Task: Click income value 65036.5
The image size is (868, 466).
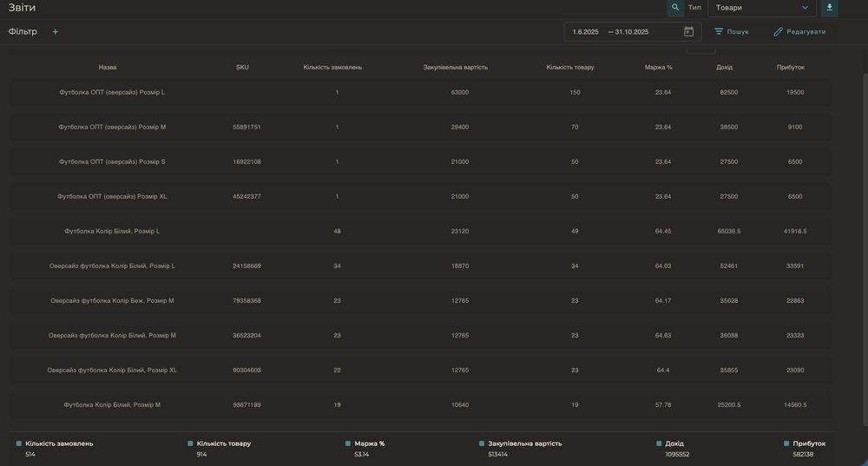Action: coord(729,232)
